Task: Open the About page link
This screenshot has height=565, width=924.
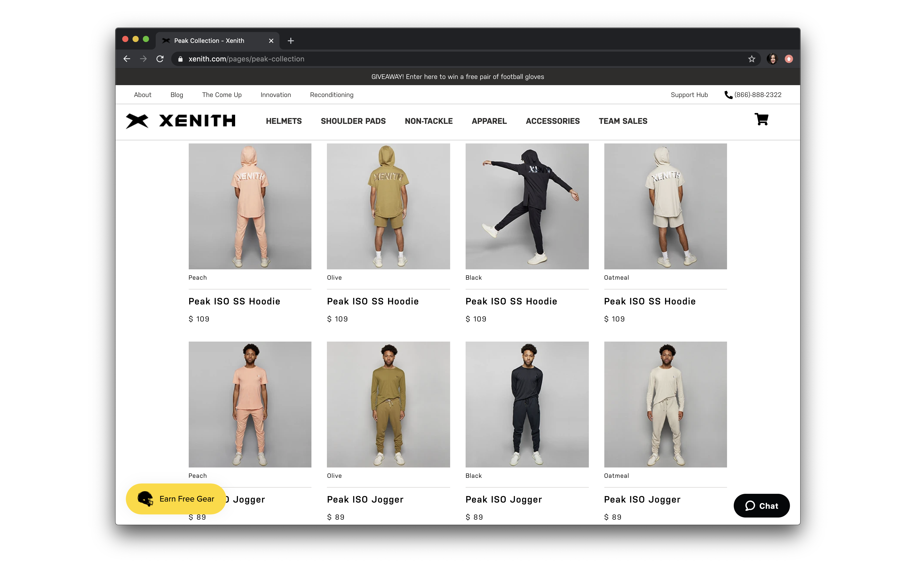Action: pos(143,95)
